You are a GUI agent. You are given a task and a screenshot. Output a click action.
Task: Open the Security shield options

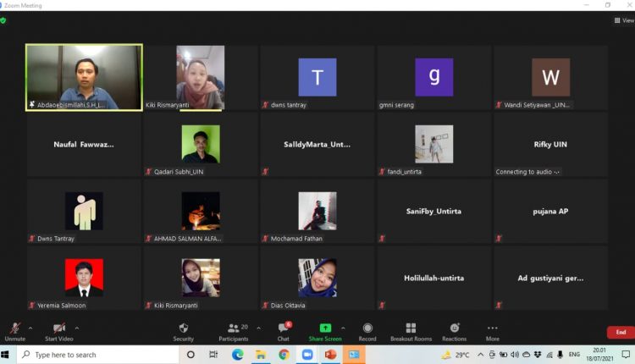click(183, 328)
